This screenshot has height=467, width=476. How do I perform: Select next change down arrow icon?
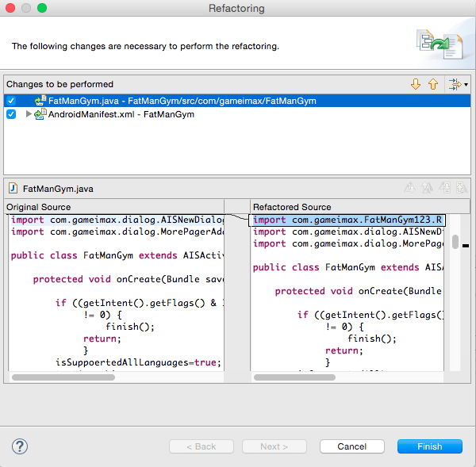(416, 84)
